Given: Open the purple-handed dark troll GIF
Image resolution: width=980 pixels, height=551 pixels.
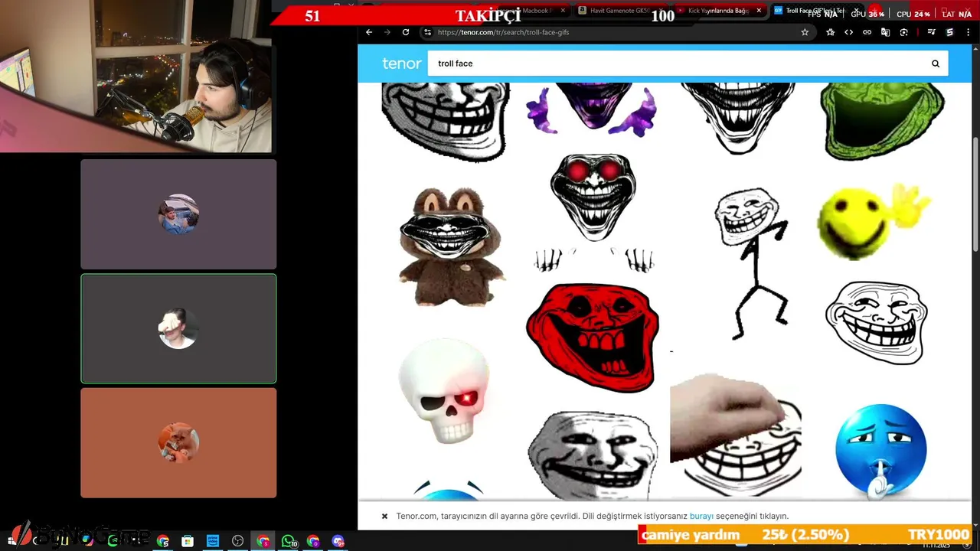Looking at the screenshot, I should (593, 112).
